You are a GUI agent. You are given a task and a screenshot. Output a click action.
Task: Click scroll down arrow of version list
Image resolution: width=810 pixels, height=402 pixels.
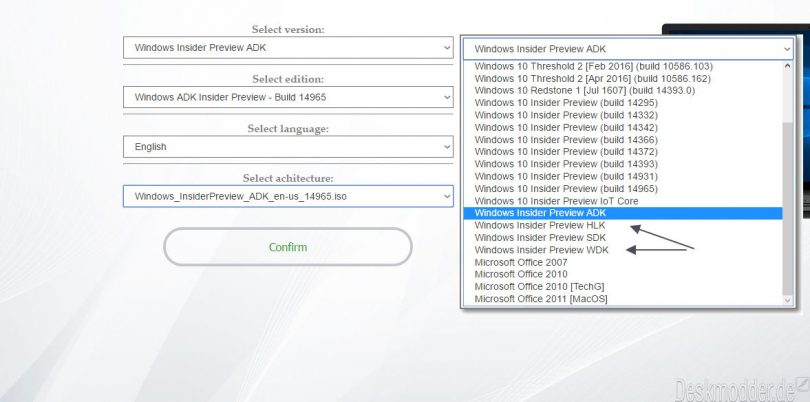(788, 299)
